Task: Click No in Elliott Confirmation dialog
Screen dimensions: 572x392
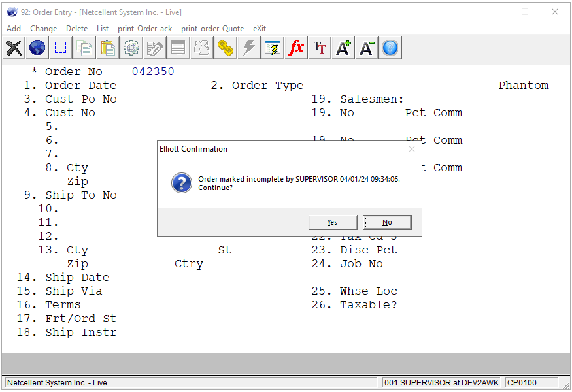Action: coord(387,222)
